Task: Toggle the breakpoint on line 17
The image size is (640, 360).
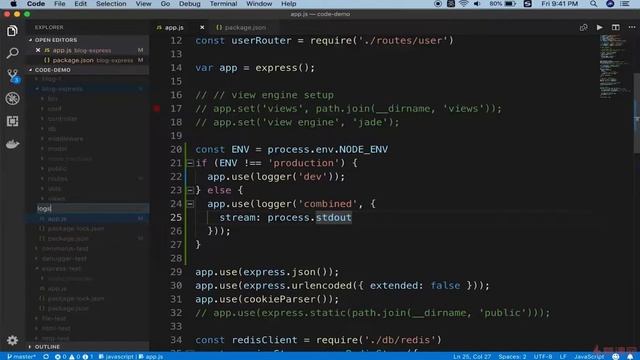Action: tap(157, 109)
